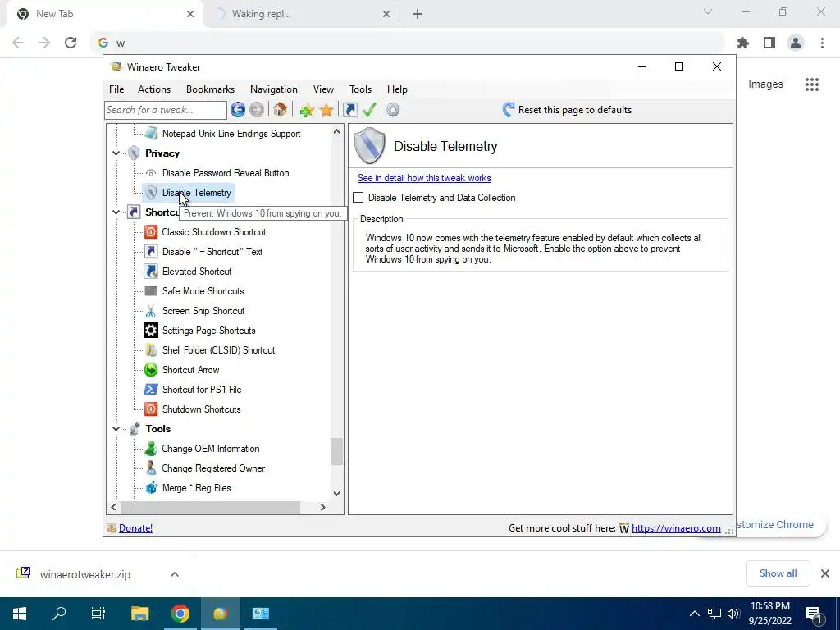This screenshot has height=630, width=840.
Task: Open See in detail how this tweak works link
Action: pos(424,178)
